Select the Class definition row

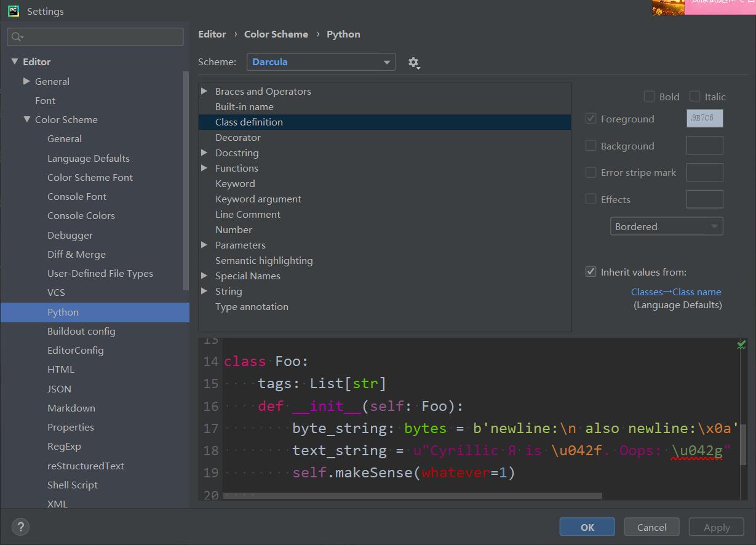click(x=384, y=122)
